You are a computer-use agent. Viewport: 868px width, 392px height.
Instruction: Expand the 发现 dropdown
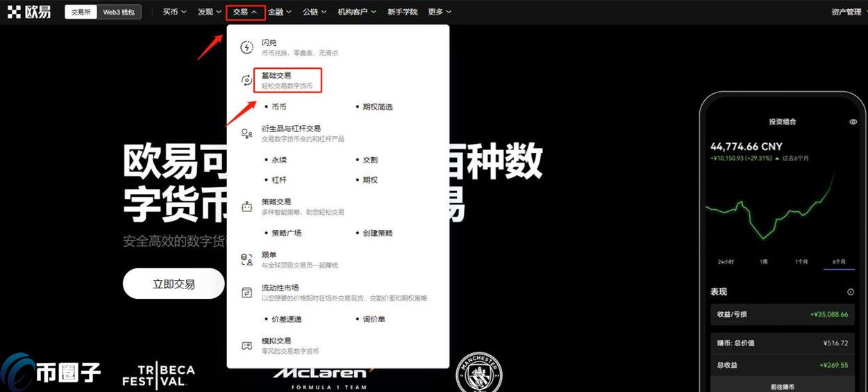[x=209, y=12]
